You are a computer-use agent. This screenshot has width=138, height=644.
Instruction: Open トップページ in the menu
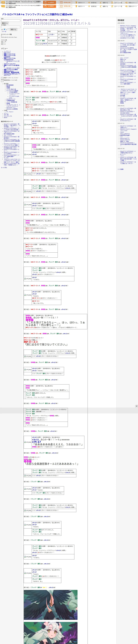pyautogui.click(x=7, y=51)
